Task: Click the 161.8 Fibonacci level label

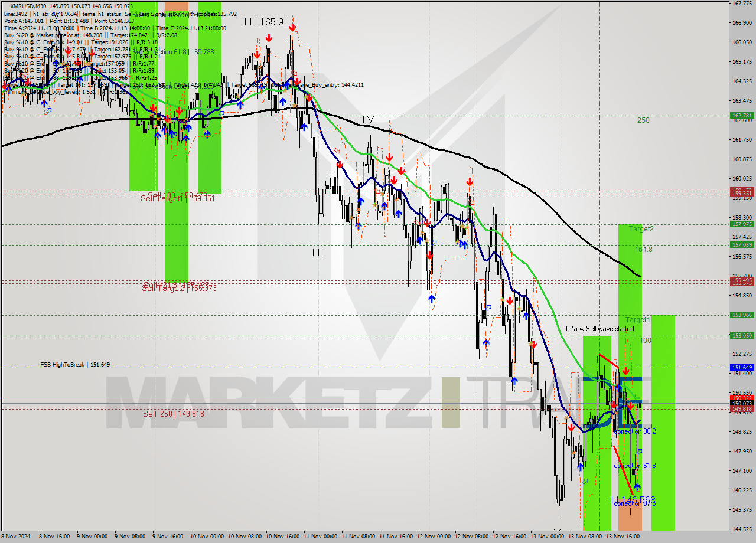Action: pos(644,250)
